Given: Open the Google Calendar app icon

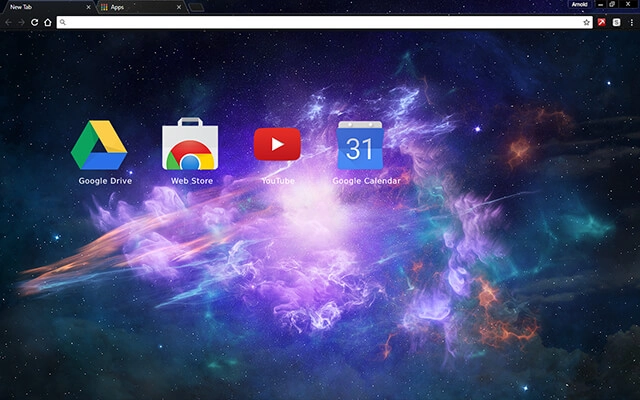Looking at the screenshot, I should [360, 145].
